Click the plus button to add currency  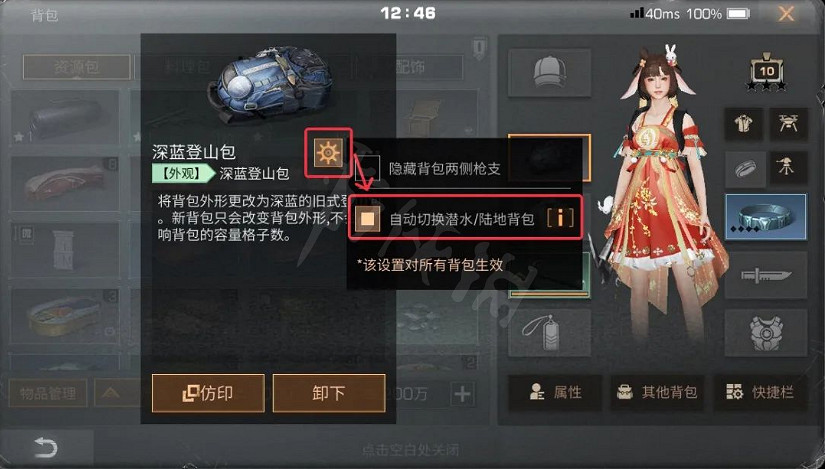(x=462, y=394)
